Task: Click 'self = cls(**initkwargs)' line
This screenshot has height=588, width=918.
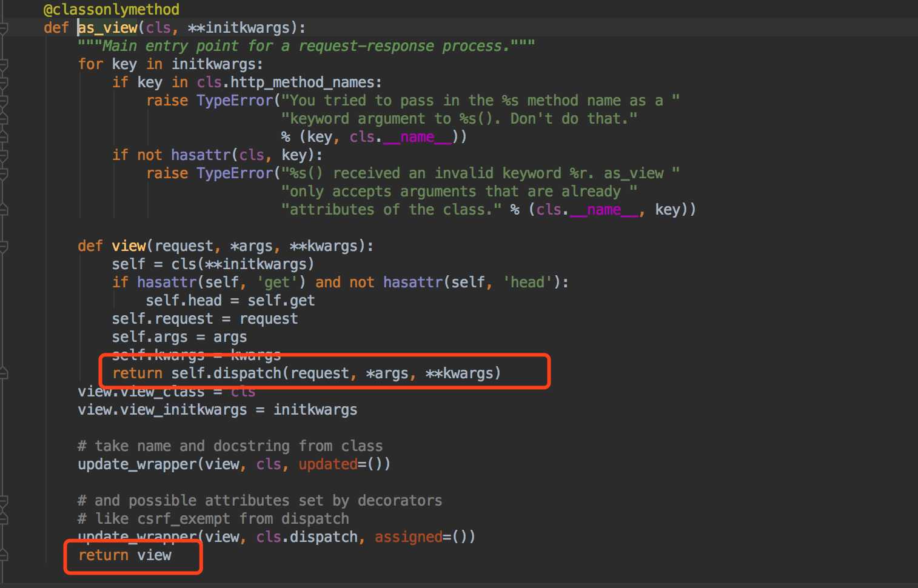Action: [x=213, y=264]
